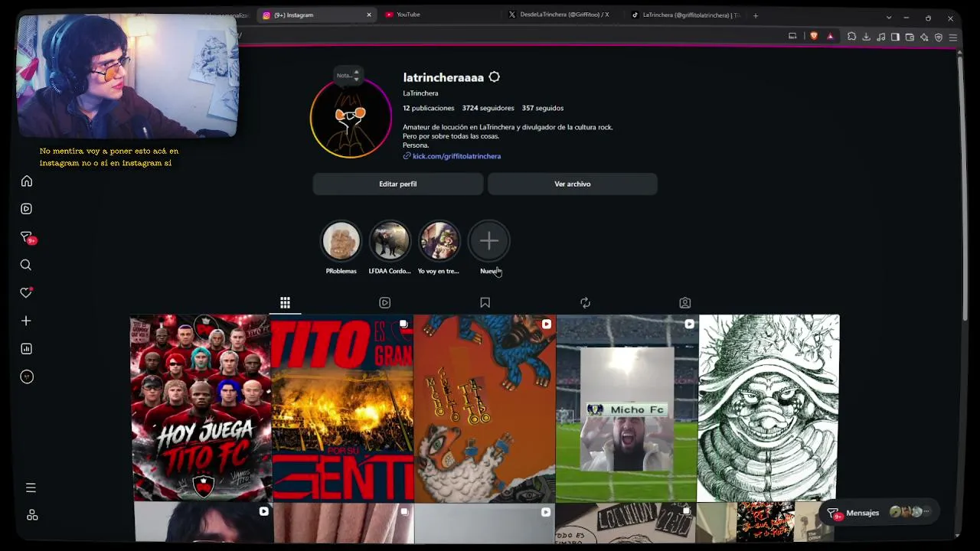The image size is (980, 551).
Task: Open Instagram search from the sidebar
Action: pos(26,265)
